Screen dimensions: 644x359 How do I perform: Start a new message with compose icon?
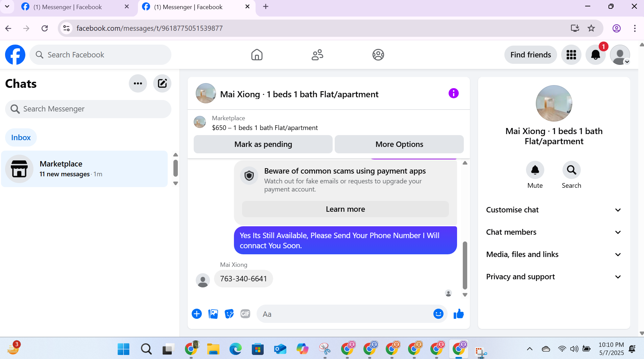162,83
